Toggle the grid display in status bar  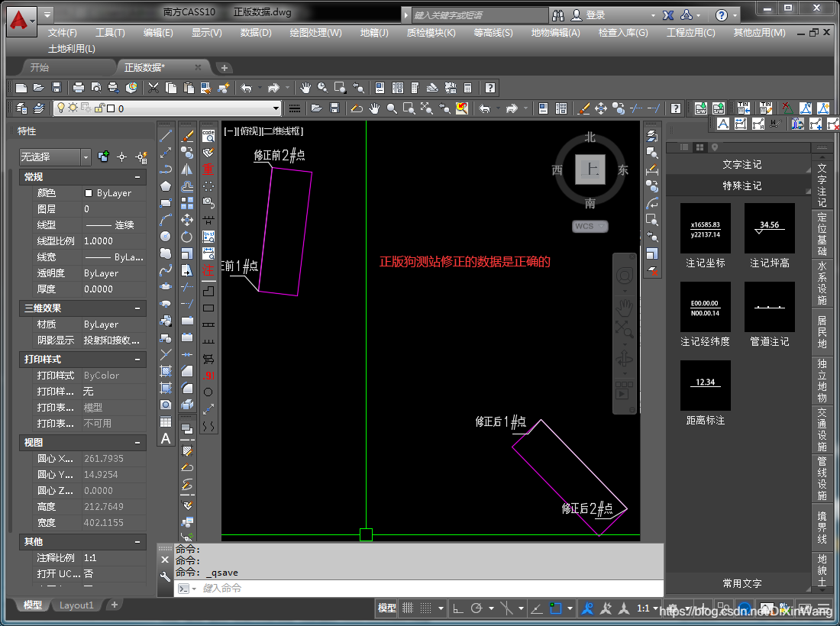coord(408,608)
